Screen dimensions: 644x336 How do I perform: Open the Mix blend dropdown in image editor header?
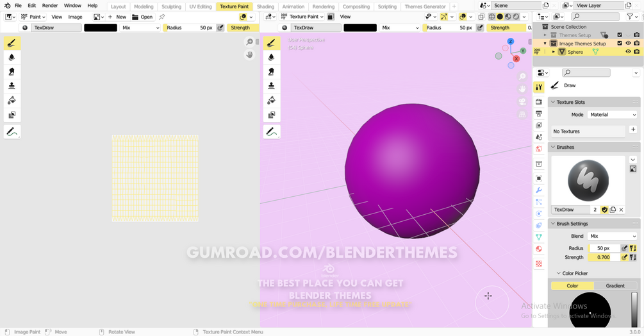click(x=140, y=28)
